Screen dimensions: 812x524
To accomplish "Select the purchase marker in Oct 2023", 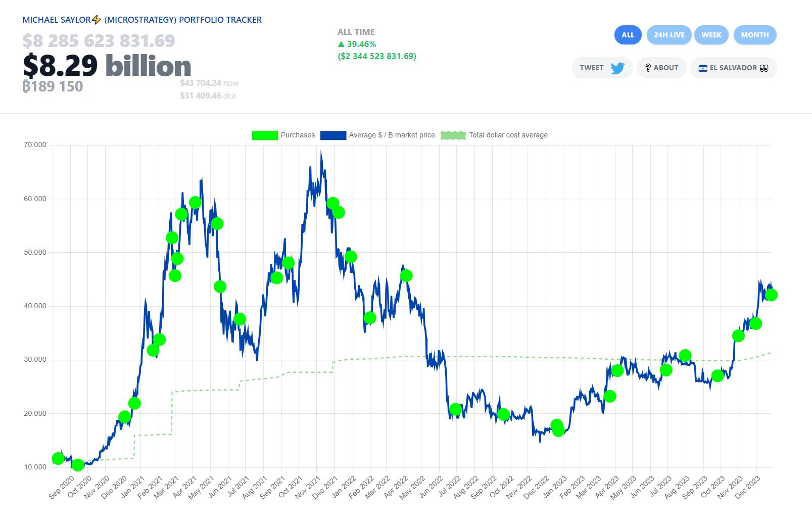I will (718, 375).
